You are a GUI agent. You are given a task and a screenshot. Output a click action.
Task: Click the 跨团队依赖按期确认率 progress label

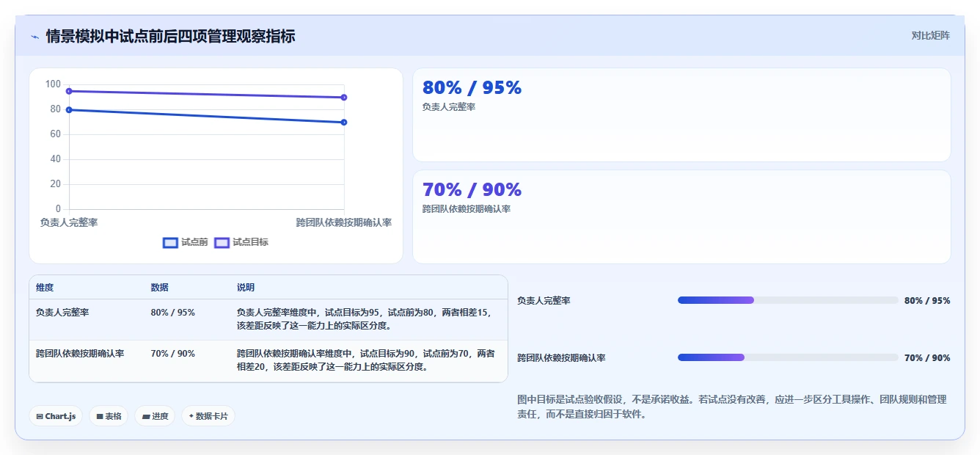tap(561, 358)
